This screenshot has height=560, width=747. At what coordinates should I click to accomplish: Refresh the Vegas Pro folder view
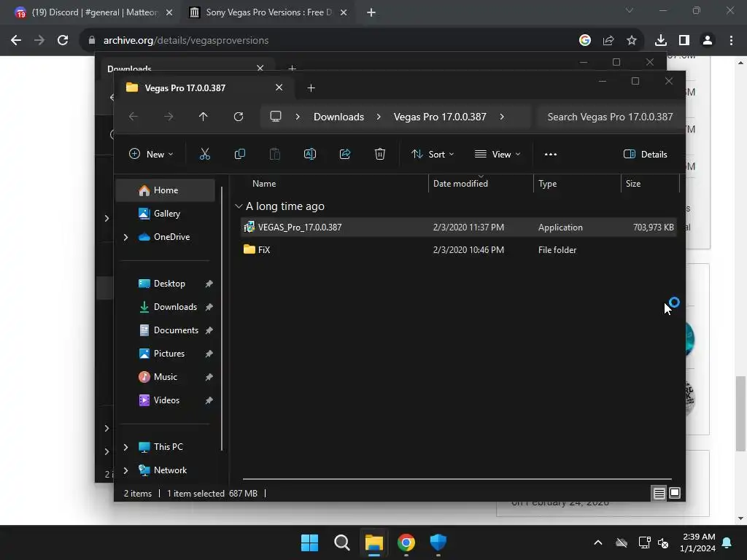pyautogui.click(x=239, y=117)
